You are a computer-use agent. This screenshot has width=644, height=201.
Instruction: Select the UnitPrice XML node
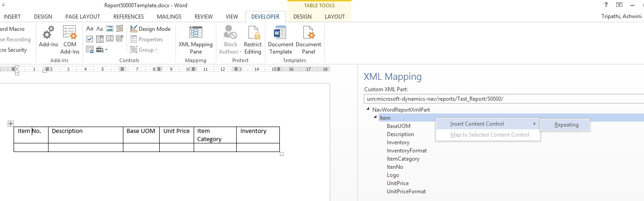[397, 183]
